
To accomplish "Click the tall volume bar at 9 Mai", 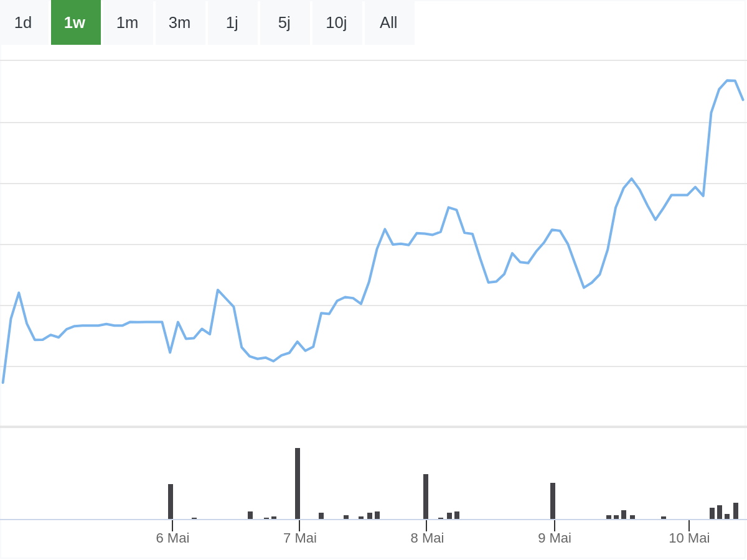I will [553, 501].
